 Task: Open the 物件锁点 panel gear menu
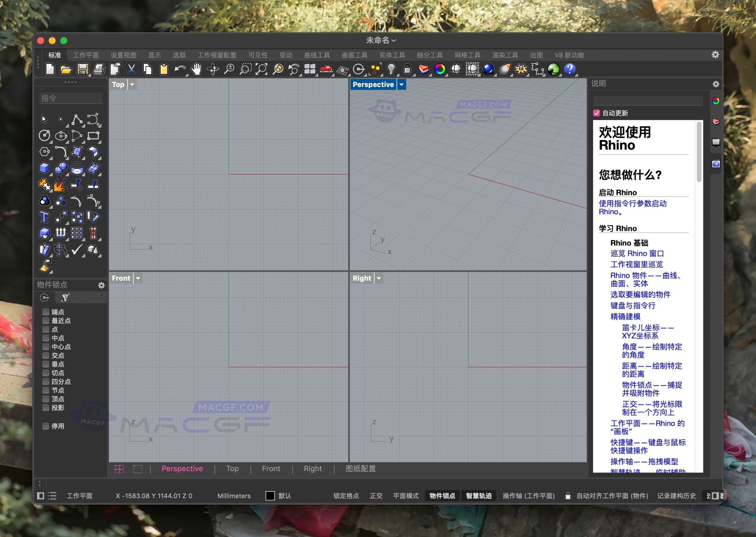102,285
